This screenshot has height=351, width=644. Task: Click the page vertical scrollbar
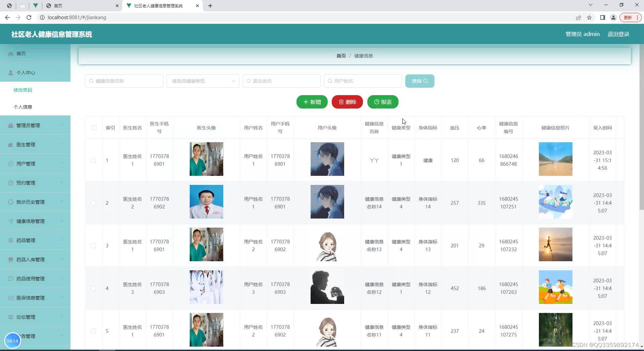coord(642,128)
